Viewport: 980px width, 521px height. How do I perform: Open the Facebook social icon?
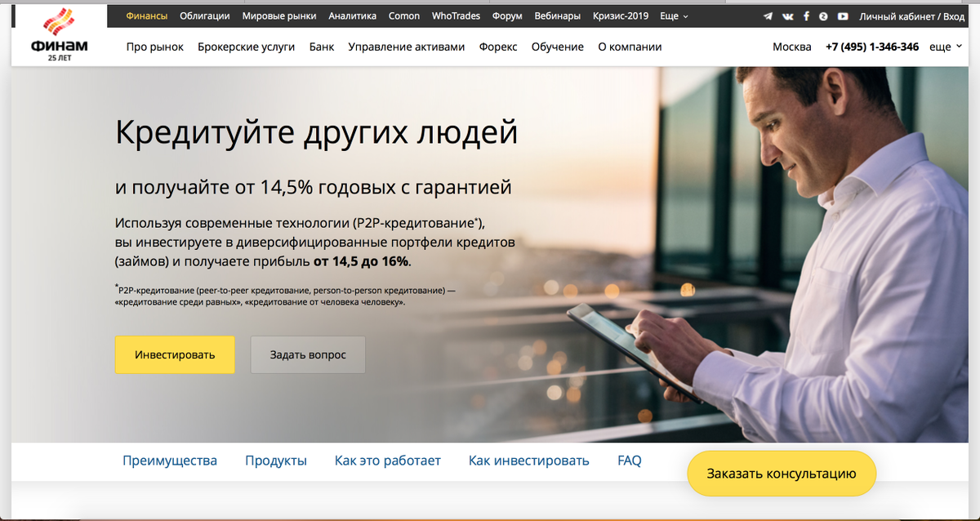tap(806, 16)
